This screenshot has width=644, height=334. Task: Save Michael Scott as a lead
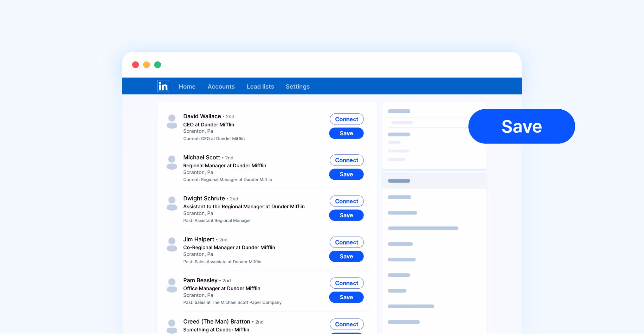[346, 174]
